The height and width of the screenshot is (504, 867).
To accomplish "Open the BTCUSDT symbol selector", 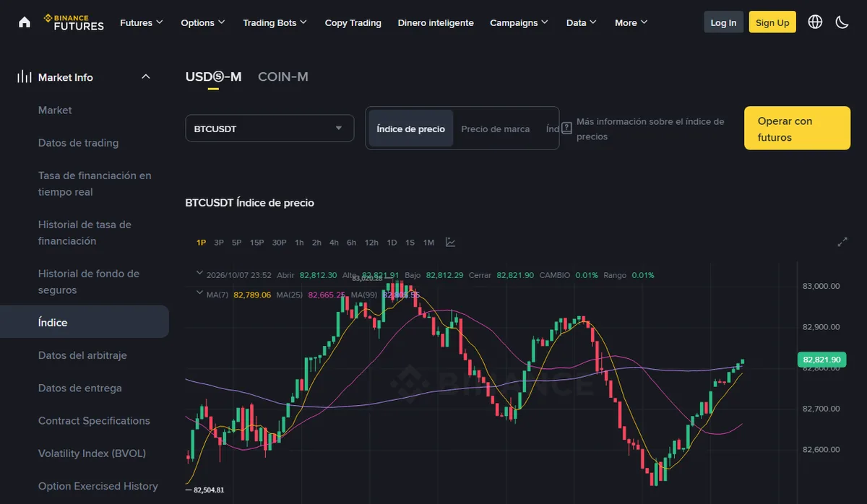I will tap(269, 129).
